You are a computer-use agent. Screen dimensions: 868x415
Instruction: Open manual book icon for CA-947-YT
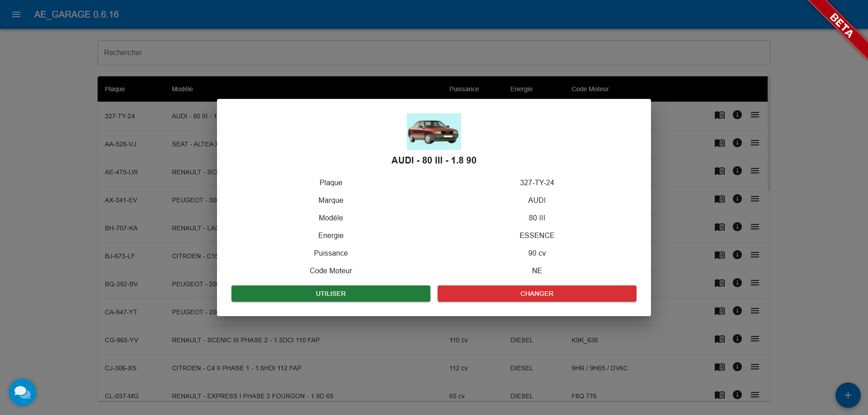coord(720,311)
